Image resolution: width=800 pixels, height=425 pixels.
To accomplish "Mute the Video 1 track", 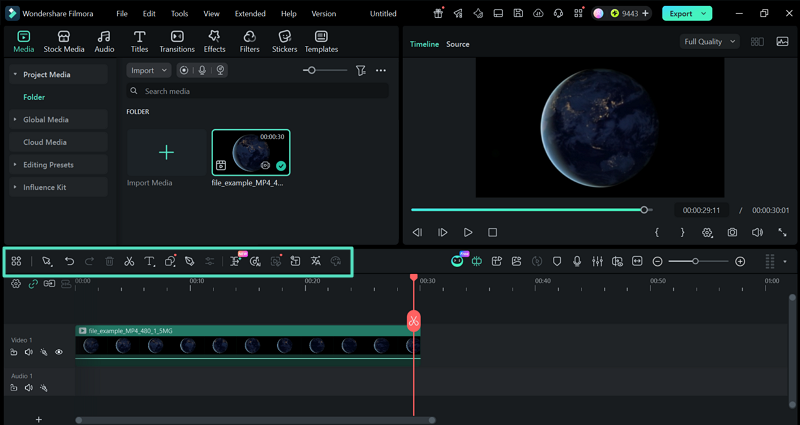I will [29, 352].
